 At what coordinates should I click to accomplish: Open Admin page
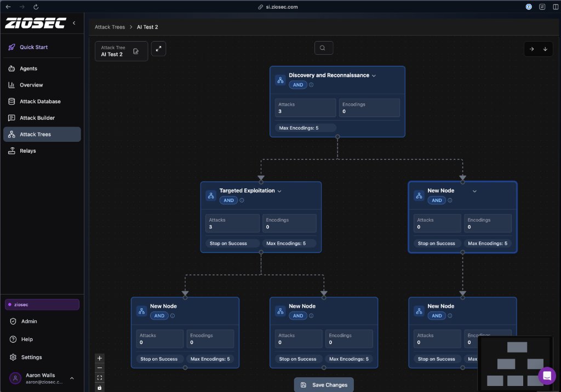(x=28, y=321)
